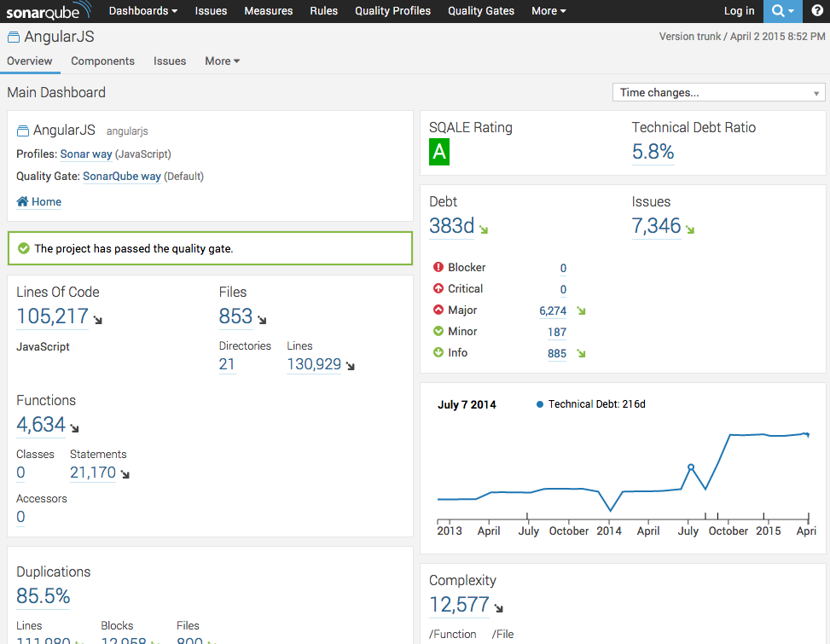Click the Home link
The width and height of the screenshot is (830, 644).
[47, 201]
